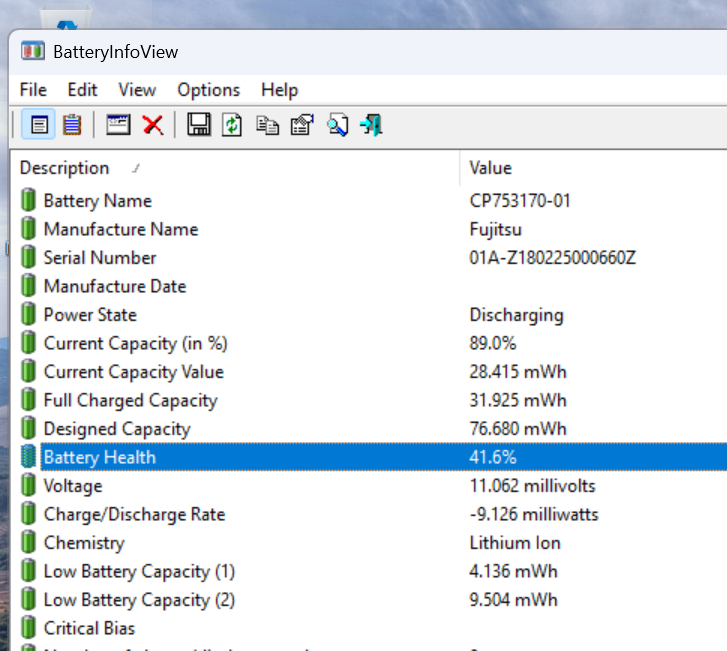Click the 11.062 millivolts value
Viewport: 727px width, 651px height.
532,486
